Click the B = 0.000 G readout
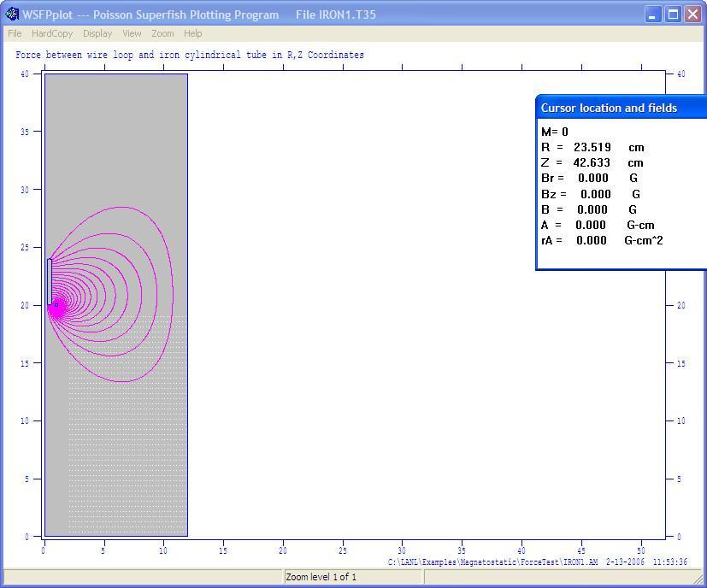The width and height of the screenshot is (707, 588). click(589, 209)
